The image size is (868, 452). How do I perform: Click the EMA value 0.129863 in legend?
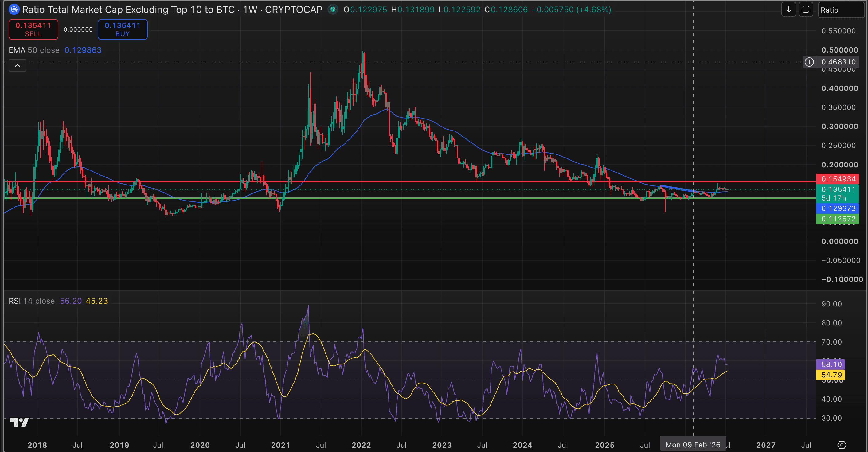[83, 50]
